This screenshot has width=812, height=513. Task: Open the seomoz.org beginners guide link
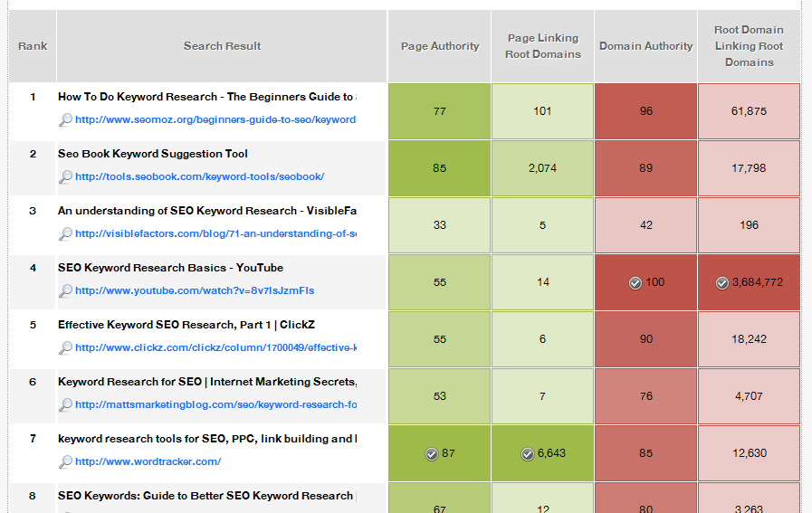click(215, 119)
